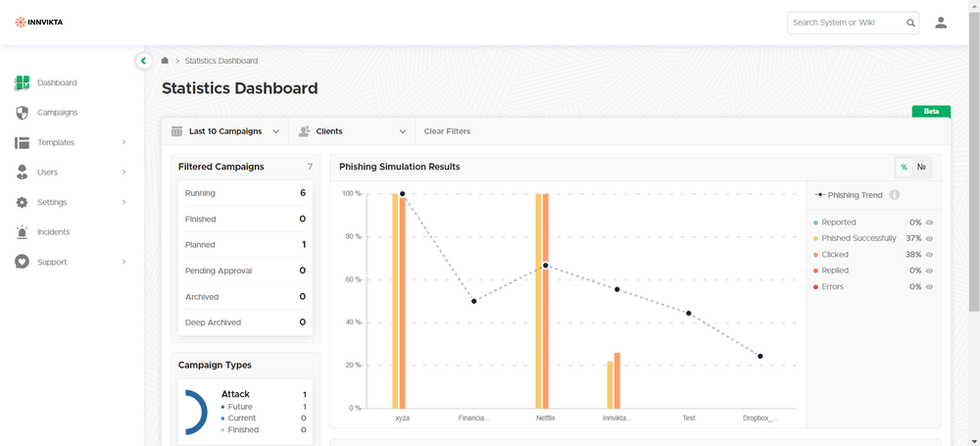Open Users in sidebar
The width and height of the screenshot is (980, 446).
47,172
